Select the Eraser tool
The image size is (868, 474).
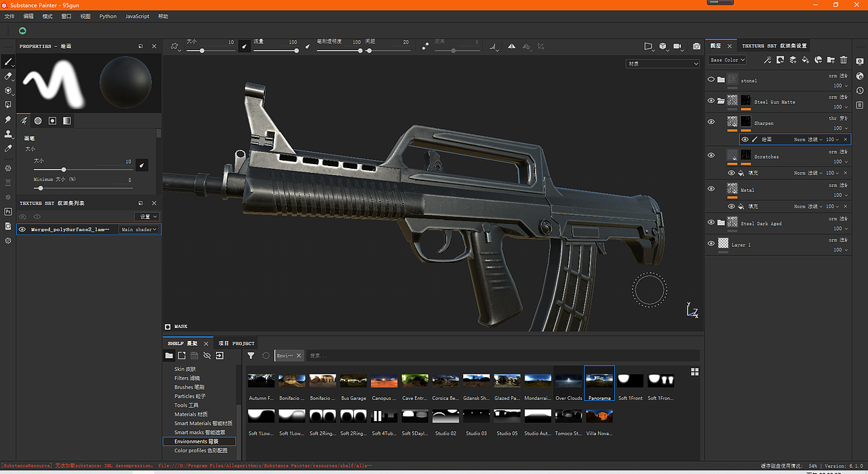pyautogui.click(x=8, y=77)
